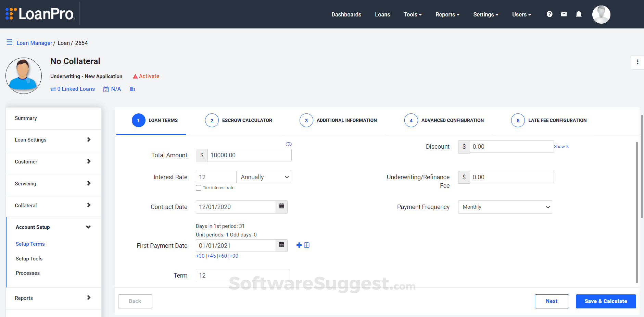This screenshot has width=644, height=317.
Task: Open the company/entity icon next to N/A
Action: (x=132, y=89)
